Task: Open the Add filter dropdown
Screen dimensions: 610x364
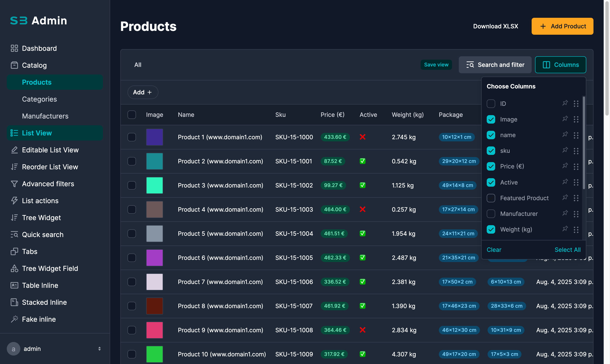Action: click(143, 92)
